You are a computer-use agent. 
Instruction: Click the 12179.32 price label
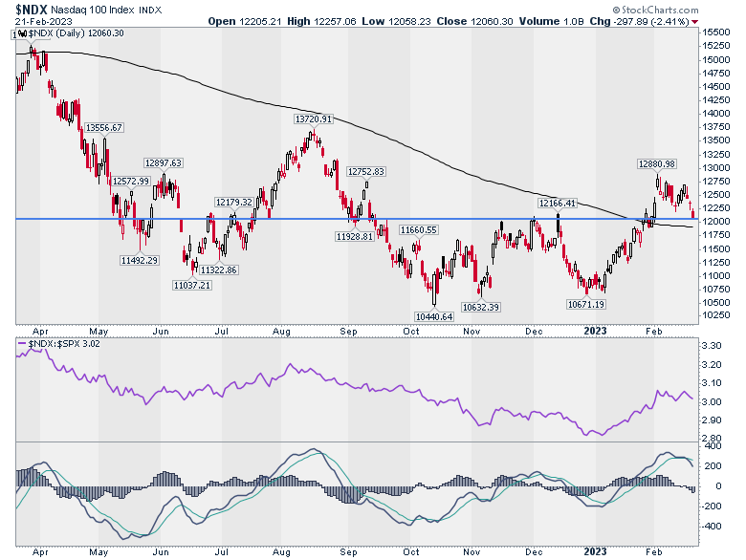(234, 202)
